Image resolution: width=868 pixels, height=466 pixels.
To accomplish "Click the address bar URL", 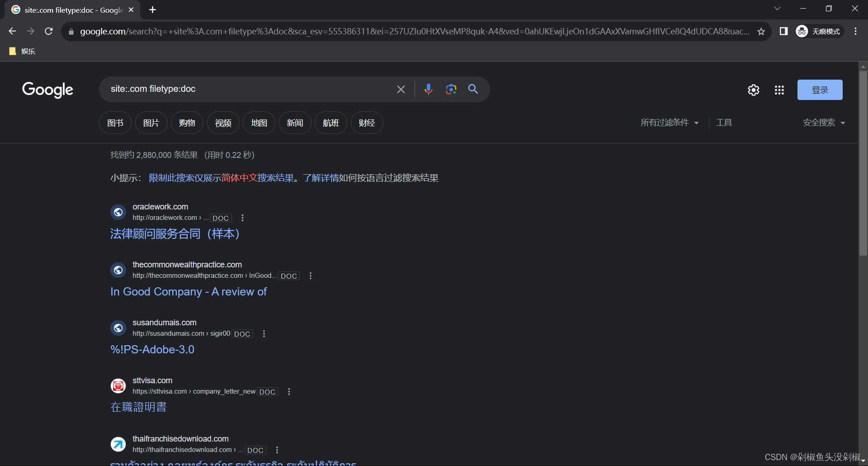I will click(x=415, y=31).
